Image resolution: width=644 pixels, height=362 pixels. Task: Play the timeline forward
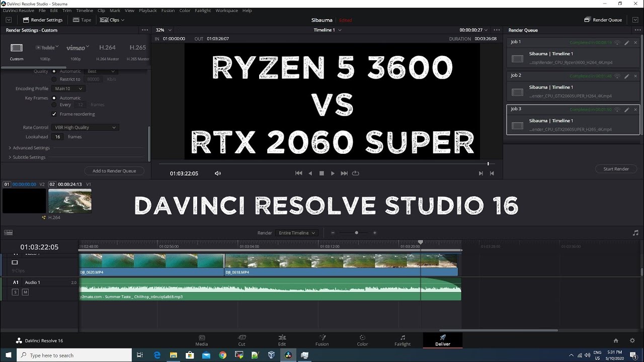(333, 173)
